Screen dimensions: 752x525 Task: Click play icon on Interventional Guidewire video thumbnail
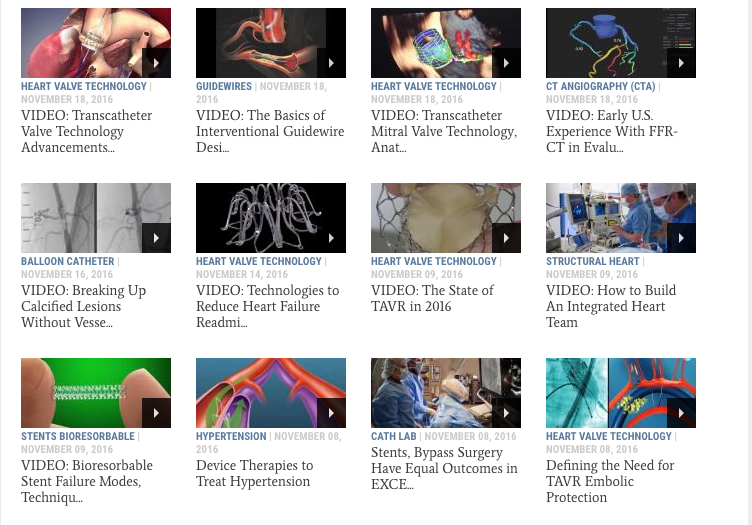331,63
